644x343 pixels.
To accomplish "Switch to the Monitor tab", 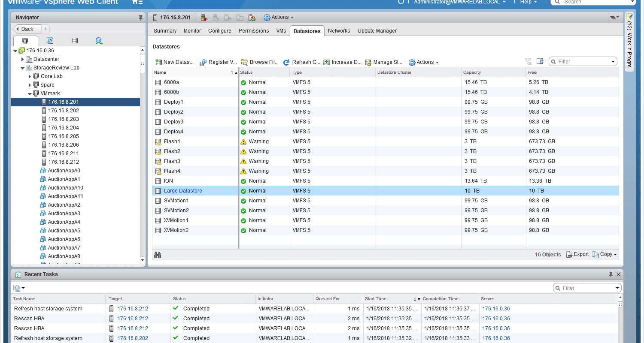I will click(x=192, y=31).
